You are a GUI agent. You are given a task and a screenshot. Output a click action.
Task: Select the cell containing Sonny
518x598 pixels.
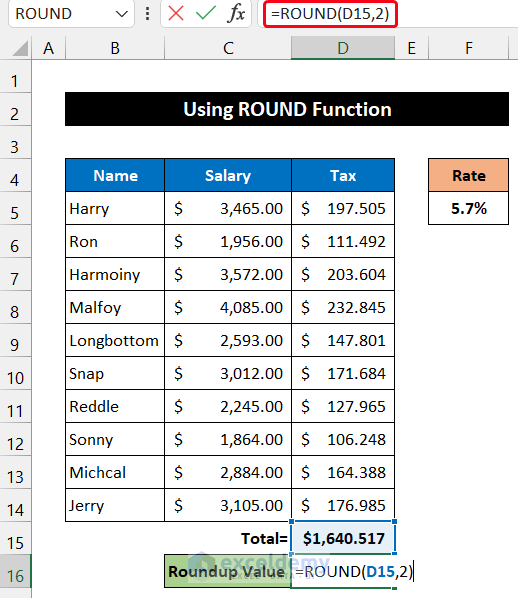point(115,439)
